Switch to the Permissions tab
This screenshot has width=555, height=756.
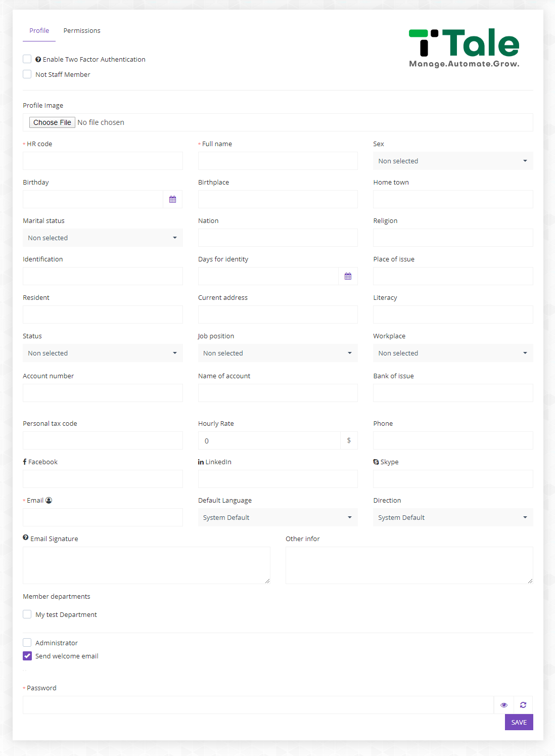pos(82,31)
